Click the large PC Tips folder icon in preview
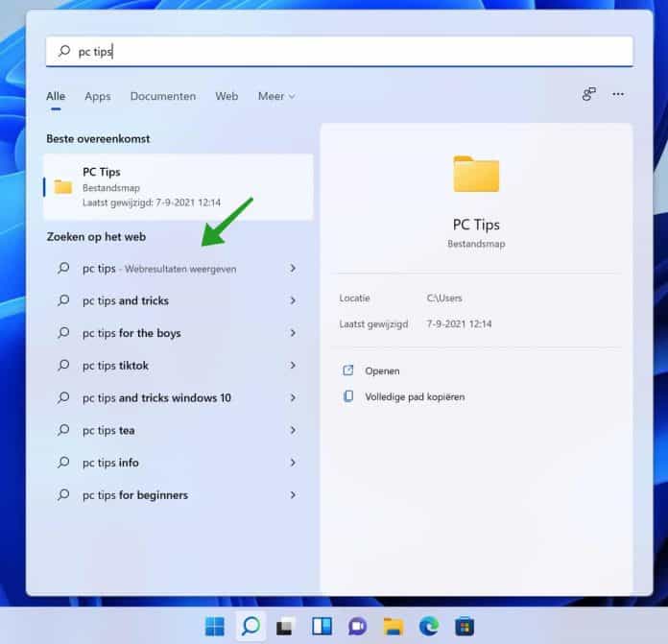Viewport: 668px width, 644px height. 476,174
